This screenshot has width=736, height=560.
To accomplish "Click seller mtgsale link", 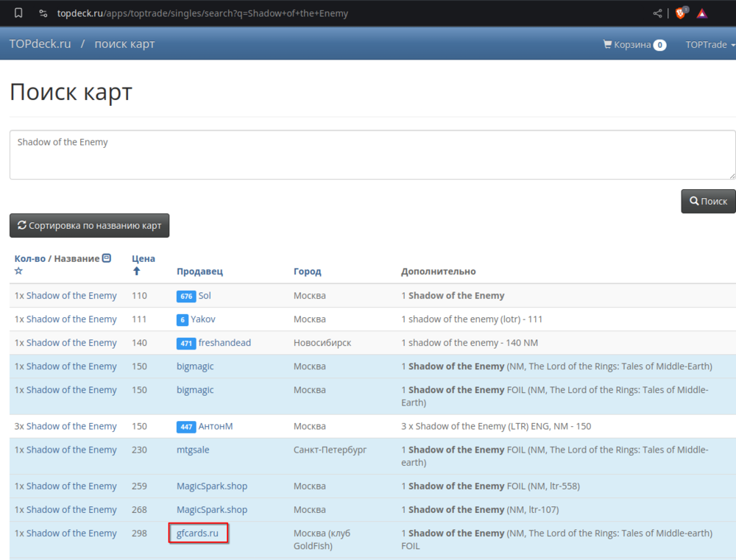I will 195,450.
